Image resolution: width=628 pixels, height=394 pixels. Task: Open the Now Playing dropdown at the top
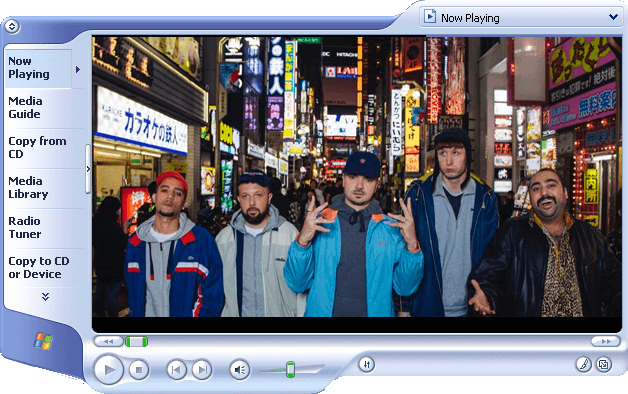(x=521, y=18)
